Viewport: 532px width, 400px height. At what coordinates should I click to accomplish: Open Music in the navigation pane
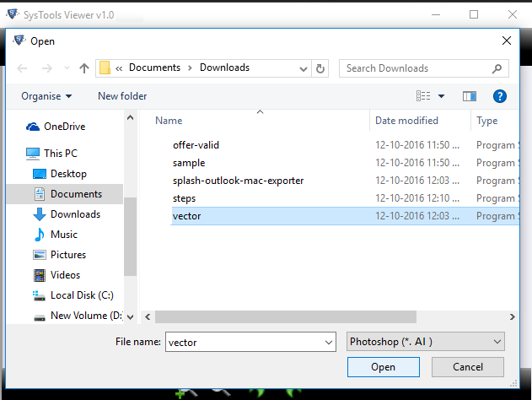[64, 235]
